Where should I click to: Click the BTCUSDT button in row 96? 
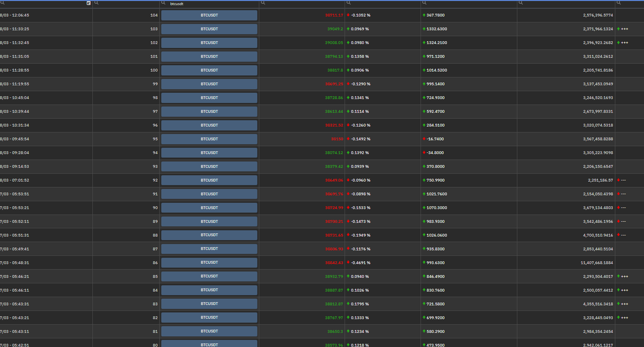[x=209, y=125]
